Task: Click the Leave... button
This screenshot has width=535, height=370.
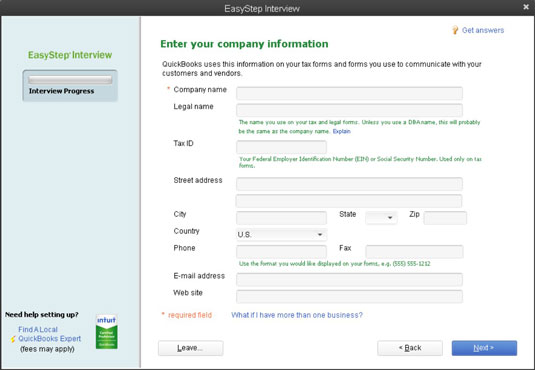Action: (x=191, y=348)
